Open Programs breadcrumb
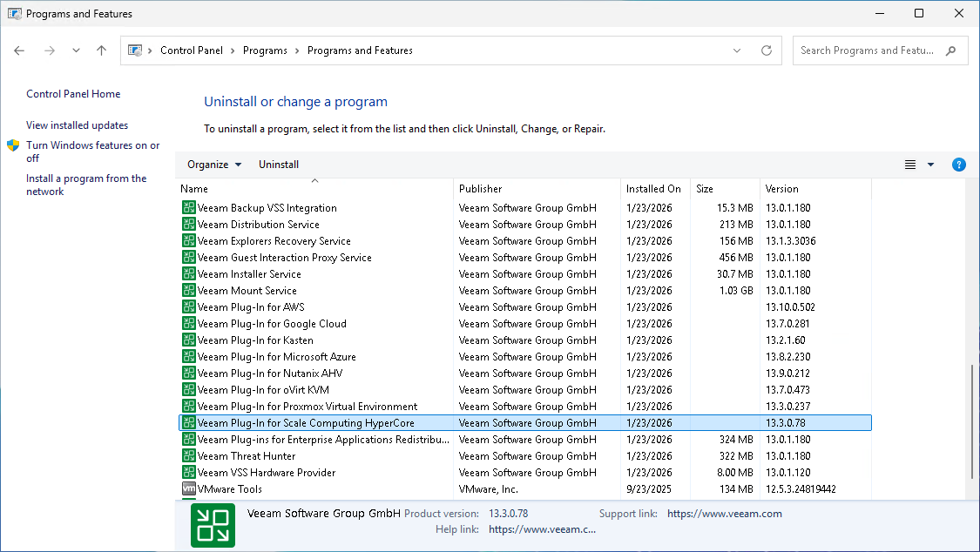 tap(265, 50)
